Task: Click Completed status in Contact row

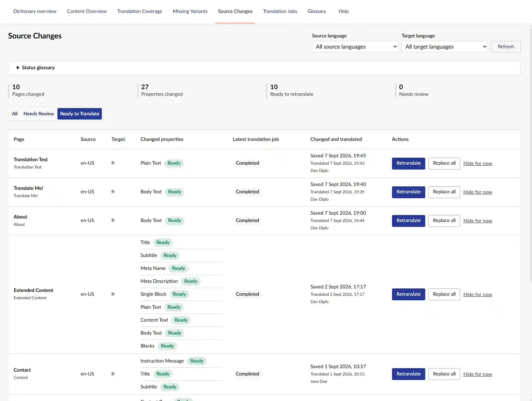Action: pos(247,374)
